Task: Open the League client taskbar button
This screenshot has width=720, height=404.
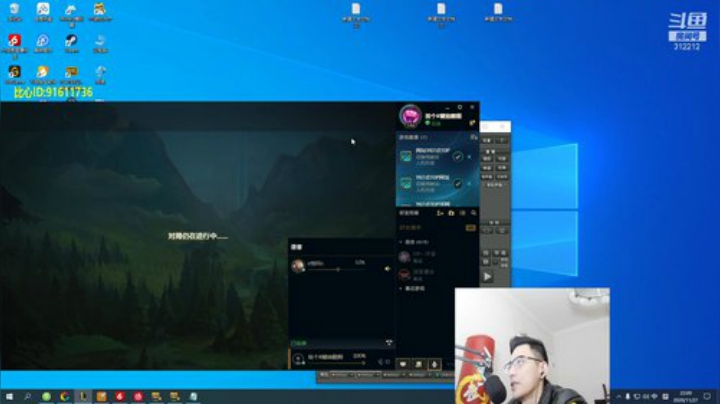Action: click(83, 396)
